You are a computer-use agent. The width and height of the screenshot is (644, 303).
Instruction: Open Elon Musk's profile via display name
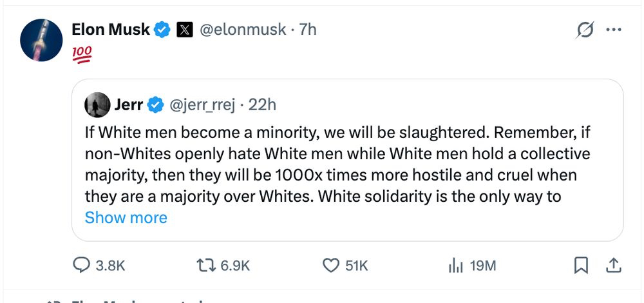click(111, 30)
